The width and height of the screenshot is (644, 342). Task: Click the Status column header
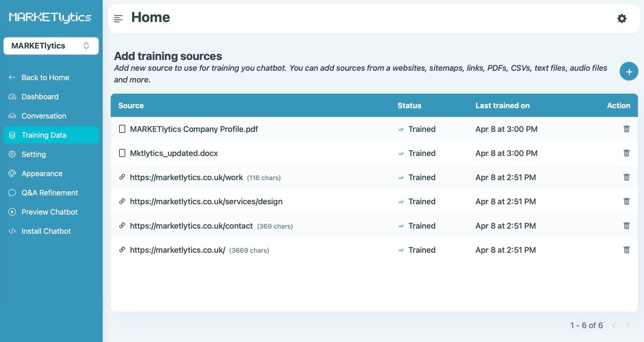[x=409, y=106]
